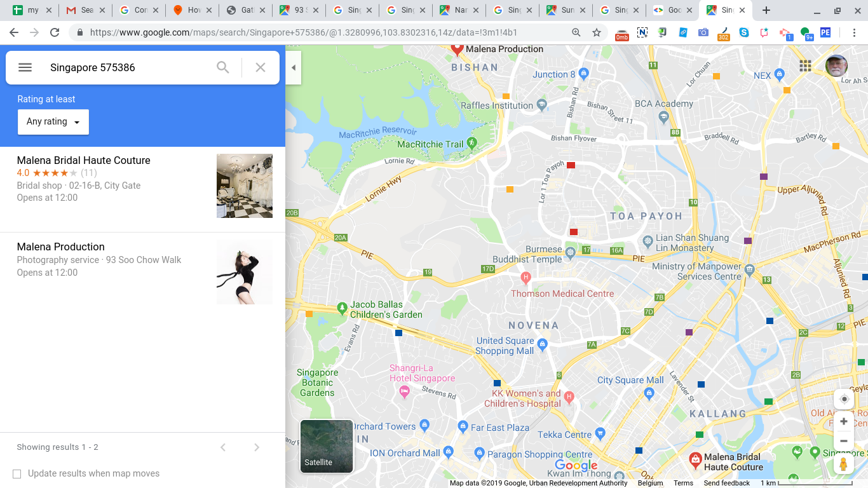Go to the previous results page arrow
868x488 pixels.
[223, 447]
